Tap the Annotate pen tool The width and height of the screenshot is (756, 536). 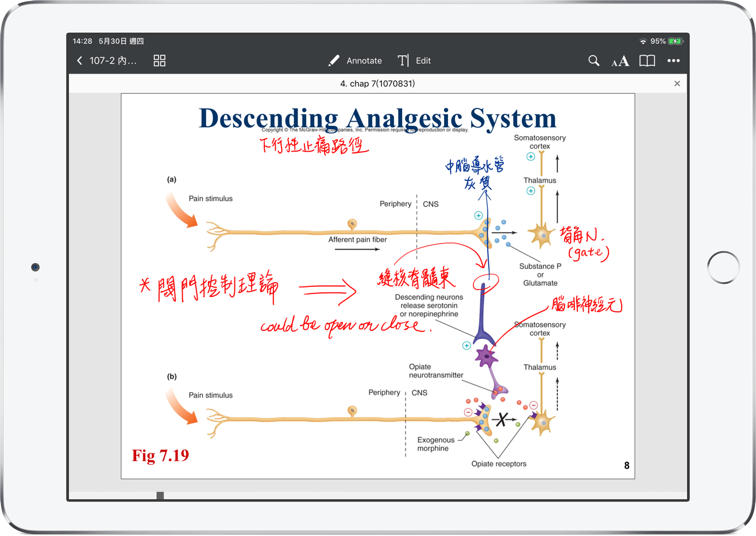355,60
